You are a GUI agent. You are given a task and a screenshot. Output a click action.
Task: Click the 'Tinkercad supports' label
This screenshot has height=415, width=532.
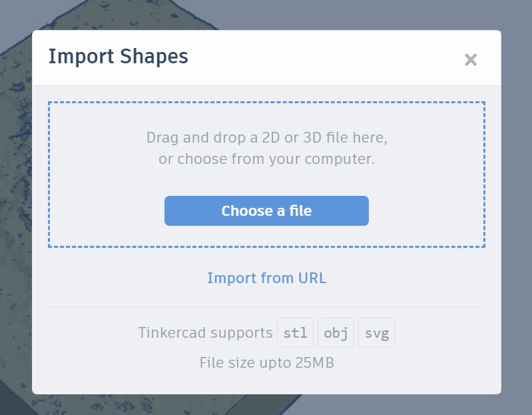205,332
